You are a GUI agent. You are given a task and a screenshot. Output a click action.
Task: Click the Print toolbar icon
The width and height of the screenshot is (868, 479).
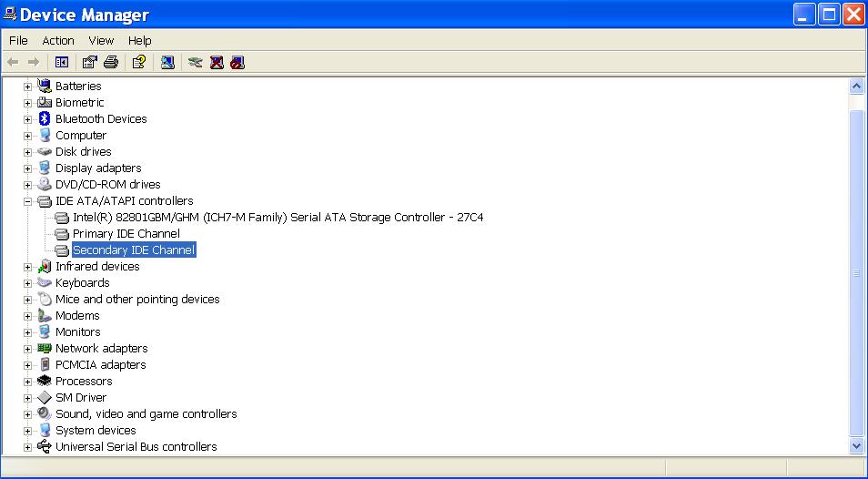coord(111,63)
